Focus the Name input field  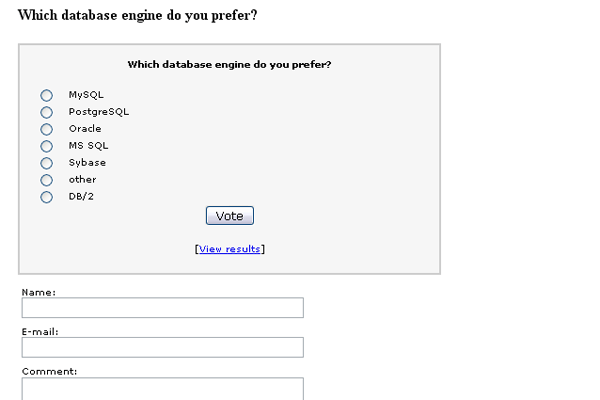point(162,308)
